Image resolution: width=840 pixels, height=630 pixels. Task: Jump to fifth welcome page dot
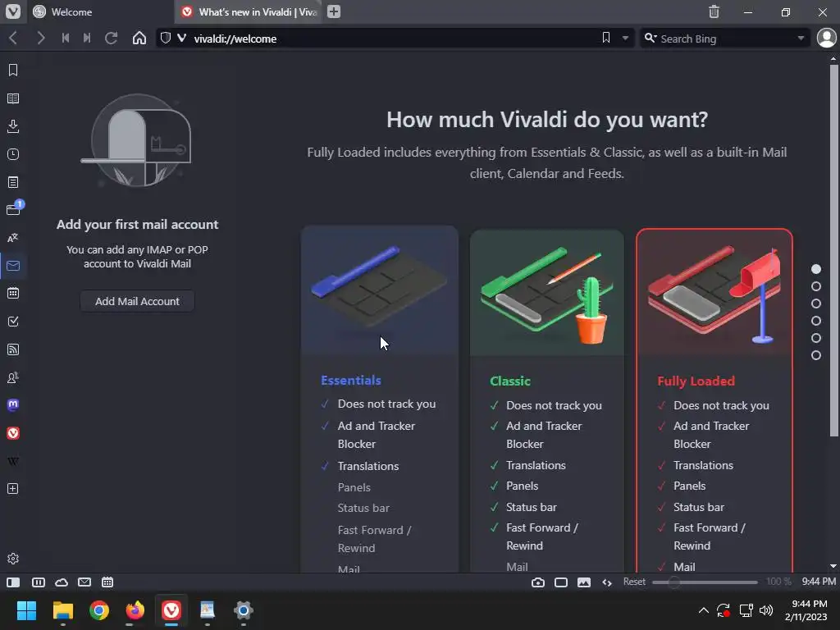click(x=816, y=338)
